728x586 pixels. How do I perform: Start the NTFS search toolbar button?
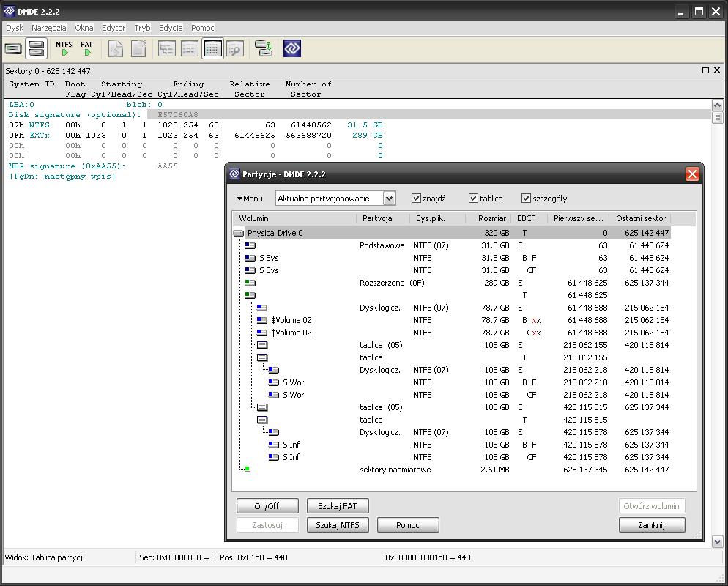(x=64, y=48)
